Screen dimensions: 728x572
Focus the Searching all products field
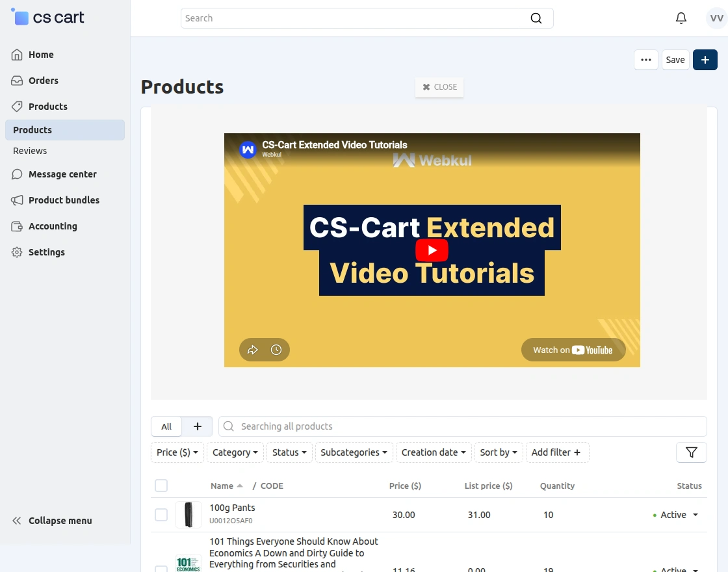[x=463, y=426]
